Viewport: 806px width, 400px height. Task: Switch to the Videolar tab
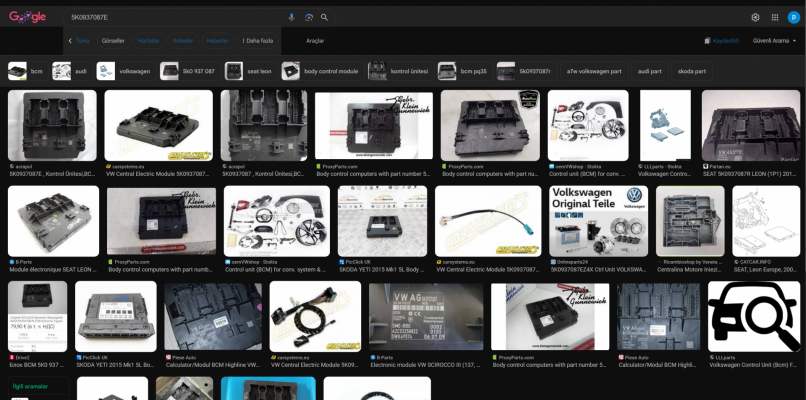point(183,41)
